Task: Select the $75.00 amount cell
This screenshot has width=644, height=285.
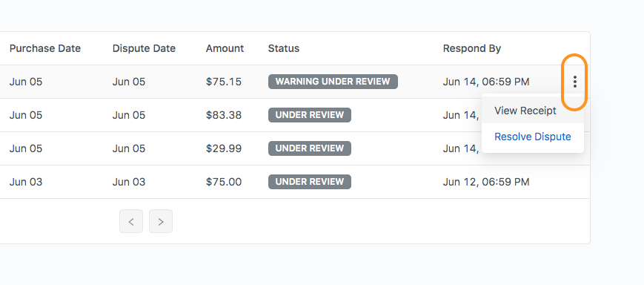Action: click(x=223, y=182)
